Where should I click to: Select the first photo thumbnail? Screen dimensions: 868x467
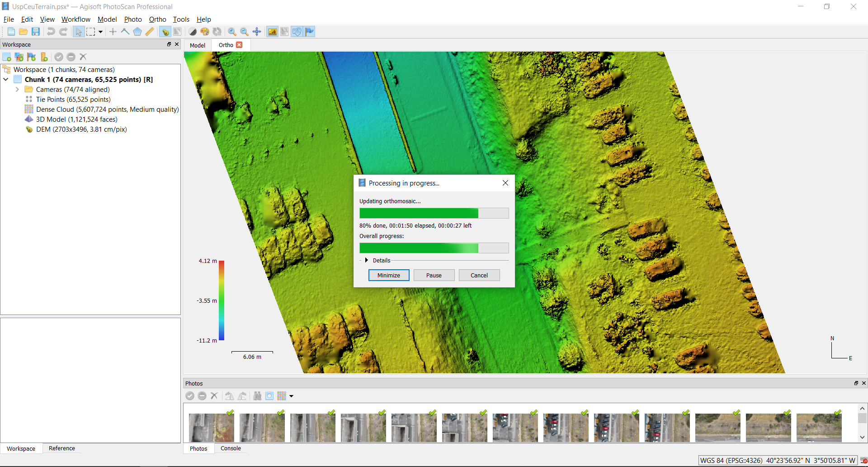(211, 427)
